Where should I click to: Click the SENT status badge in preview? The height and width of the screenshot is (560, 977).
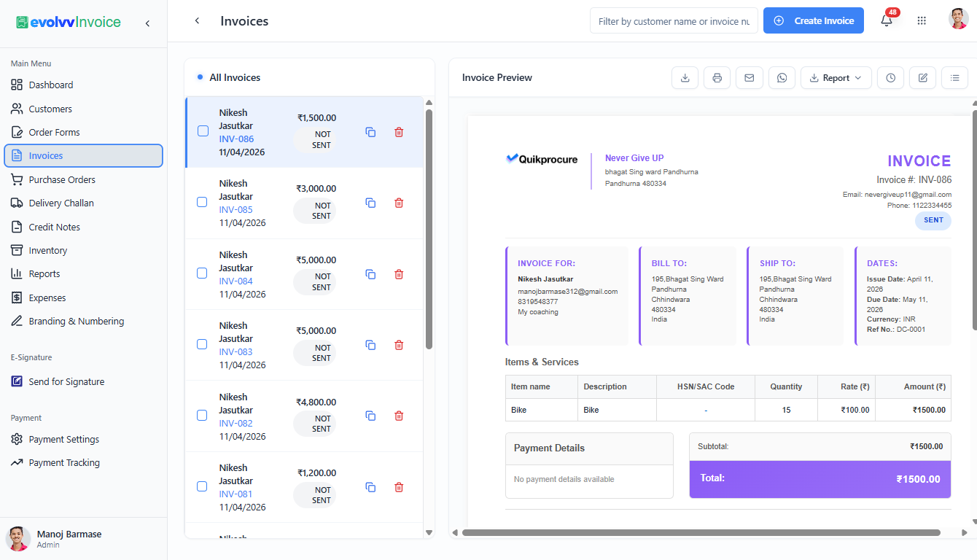click(x=933, y=220)
